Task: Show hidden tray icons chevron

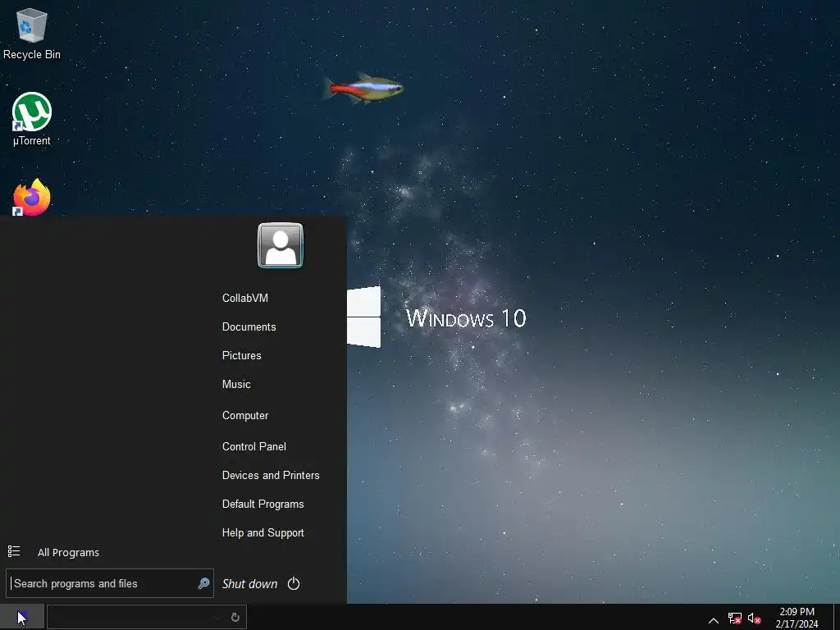Action: coord(714,620)
